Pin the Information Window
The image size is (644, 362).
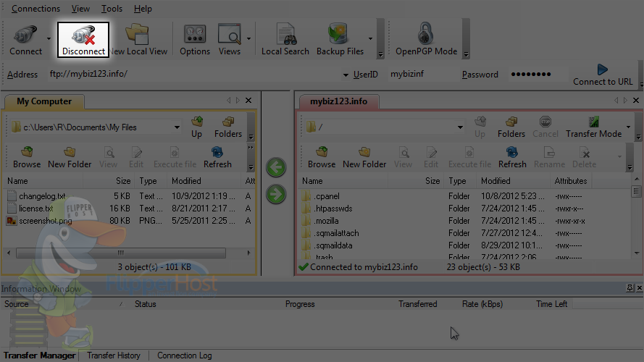630,288
